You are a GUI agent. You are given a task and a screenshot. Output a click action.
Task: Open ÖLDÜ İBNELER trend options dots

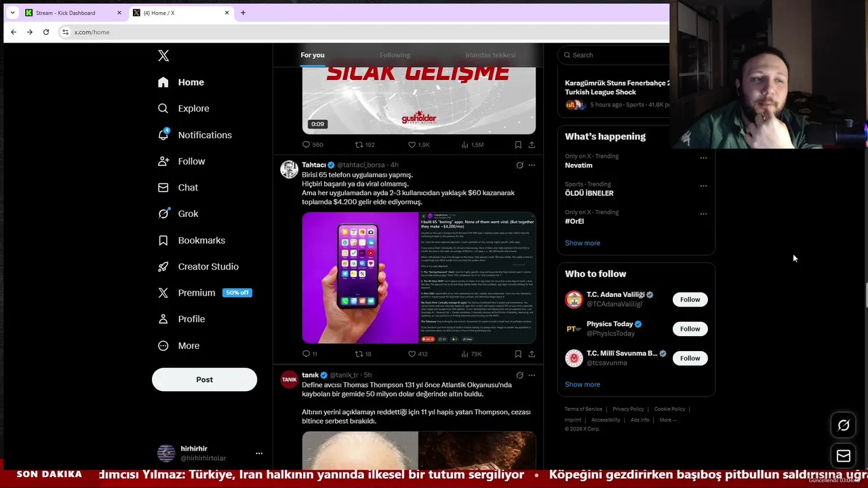[703, 186]
